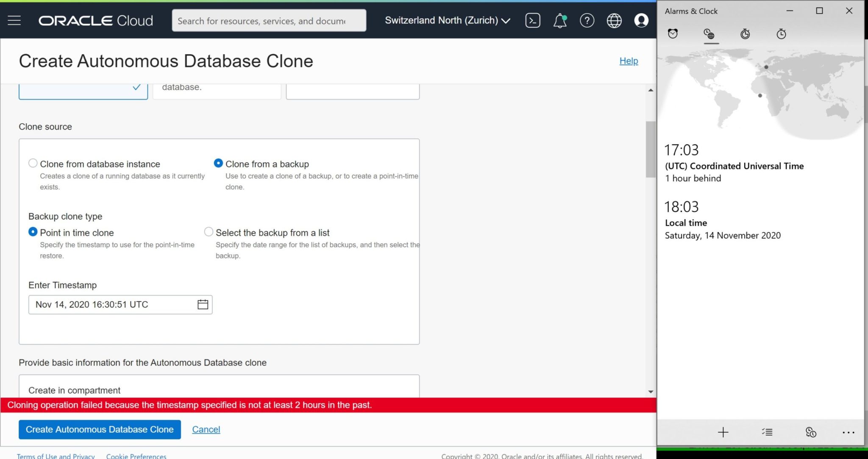Switch to the Stopwatch tab in Alarms & Clock
This screenshot has width=868, height=459.
[781, 34]
